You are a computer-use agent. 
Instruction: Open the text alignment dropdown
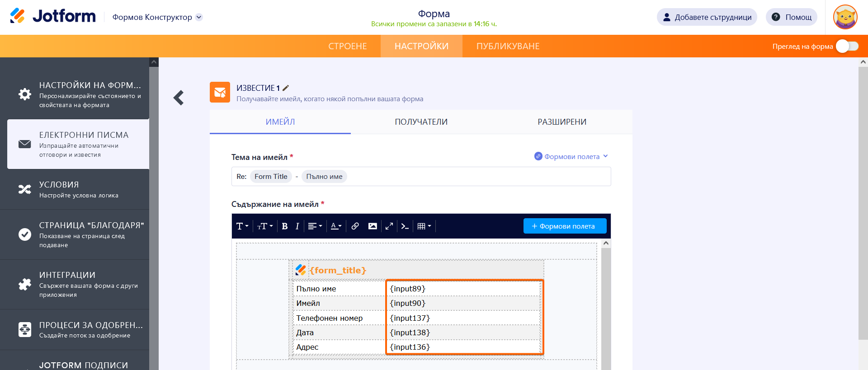click(315, 226)
